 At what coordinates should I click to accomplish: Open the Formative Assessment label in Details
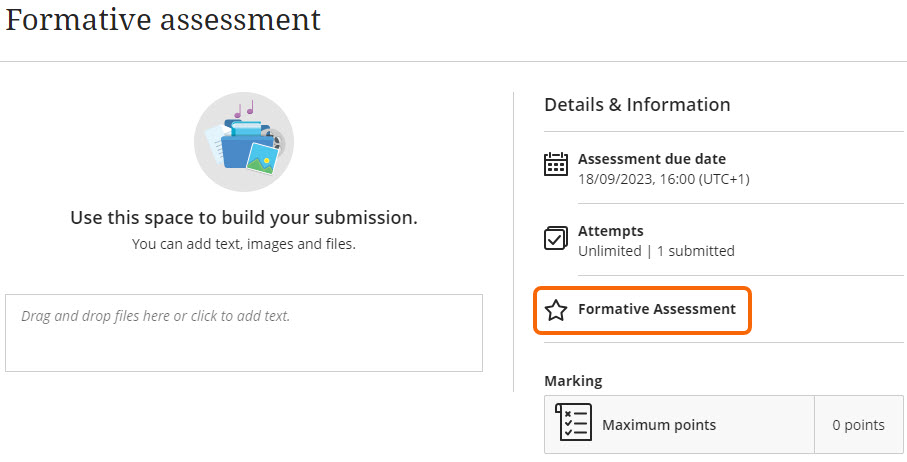coord(656,310)
